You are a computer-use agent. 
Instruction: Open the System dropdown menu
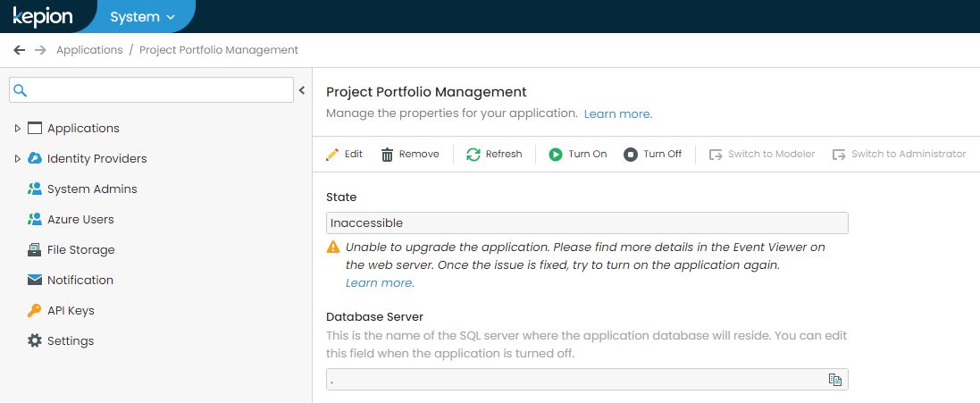(x=143, y=17)
